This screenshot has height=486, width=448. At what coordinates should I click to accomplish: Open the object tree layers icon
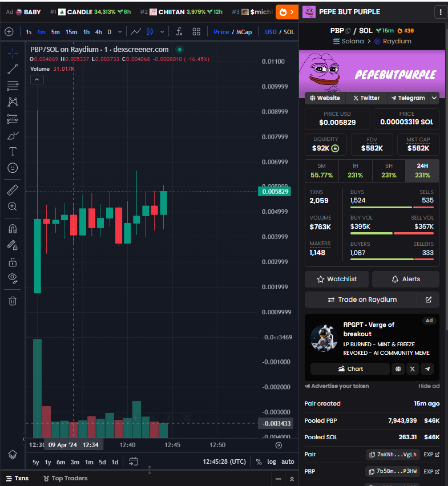(13, 455)
